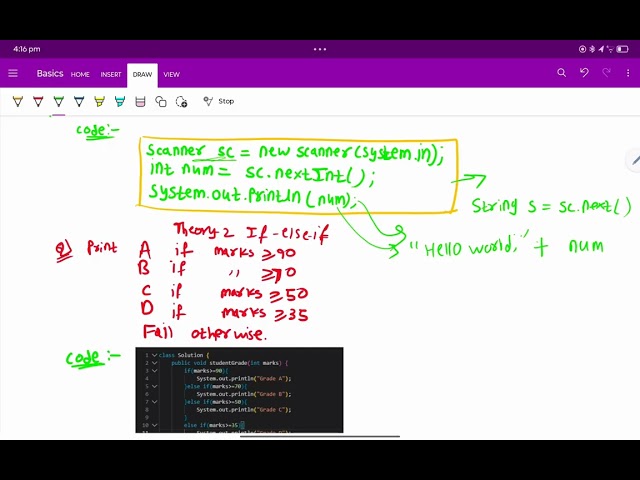
Task: Select the dark blue pen
Action: 79,101
